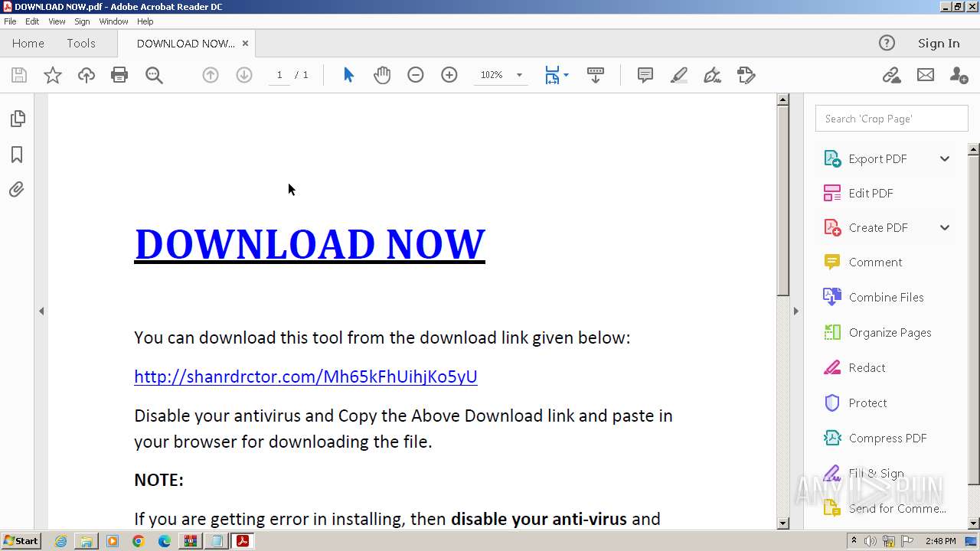Send the file by email with the envelope icon
The image size is (980, 551).
pos(926,75)
